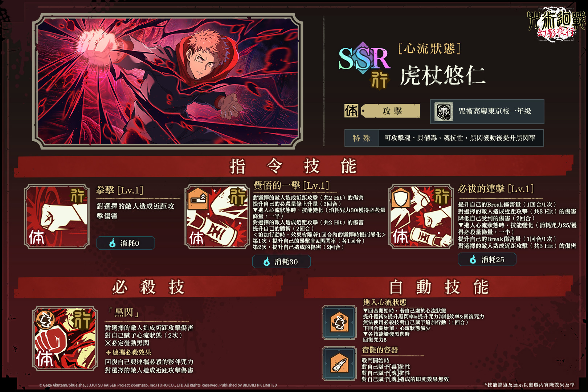Open the 咒術迴戰 幻影夜行 game logo

tap(555, 23)
